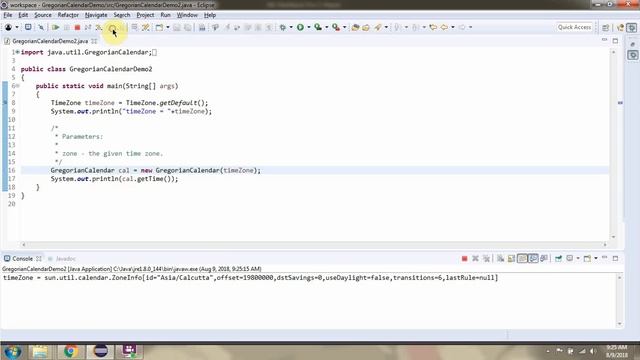The image size is (640, 360).
Task: Click the Open Console icon
Action: pos(587,258)
